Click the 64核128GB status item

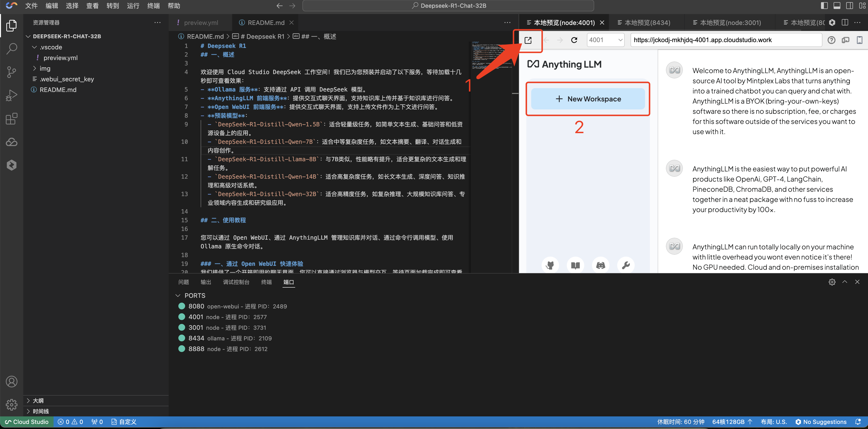[732, 421]
